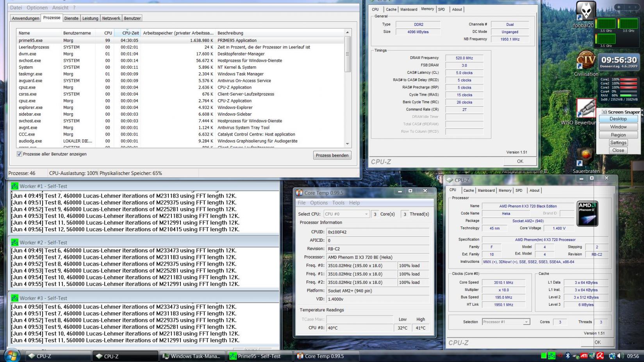Viewport: 644px width, 362px height.
Task: Open the Optionen menu in Task Manager
Action: click(37, 7)
